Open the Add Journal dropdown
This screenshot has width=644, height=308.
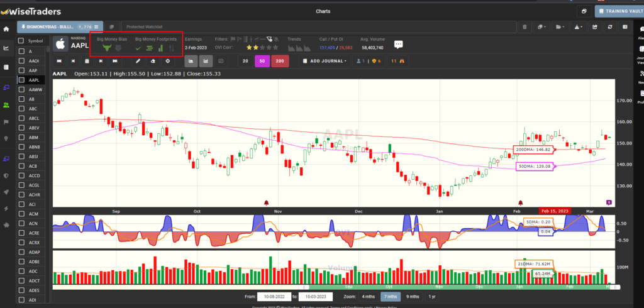(x=324, y=61)
